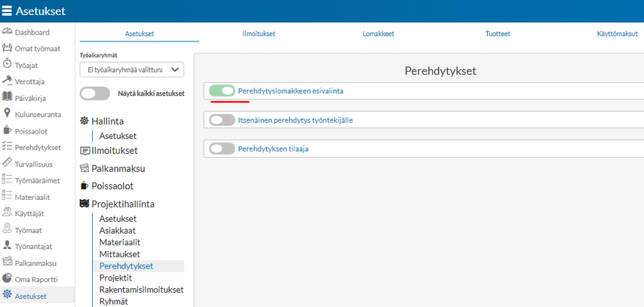Open Oma Raportti pie chart icon
The height and width of the screenshot is (307, 644).
point(8,278)
